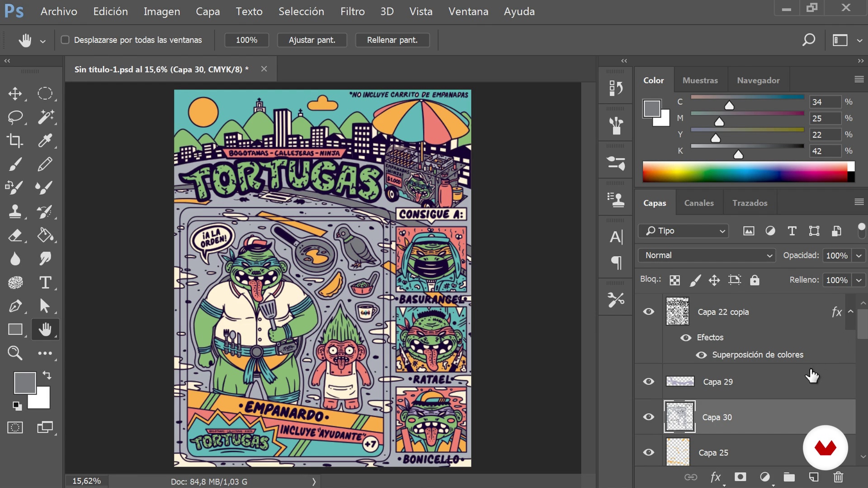
Task: Switch to the Muestras tab
Action: pos(700,80)
